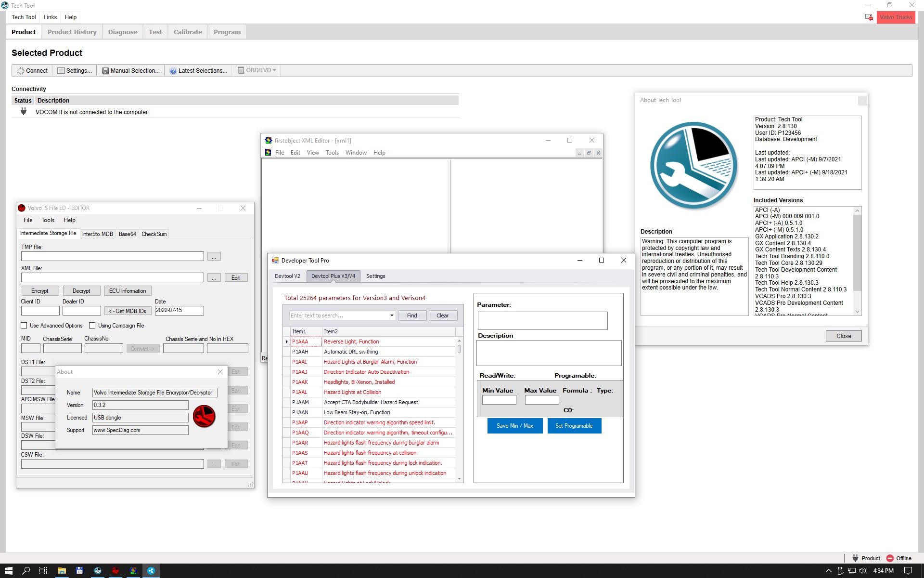Click the Tech Tool taskbar icon
The width and height of the screenshot is (924, 578).
(x=98, y=571)
